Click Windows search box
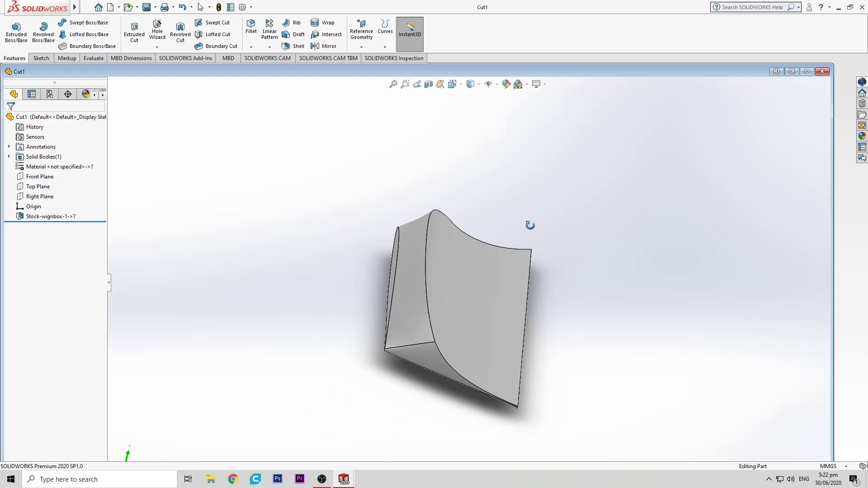This screenshot has height=488, width=868. [x=99, y=479]
